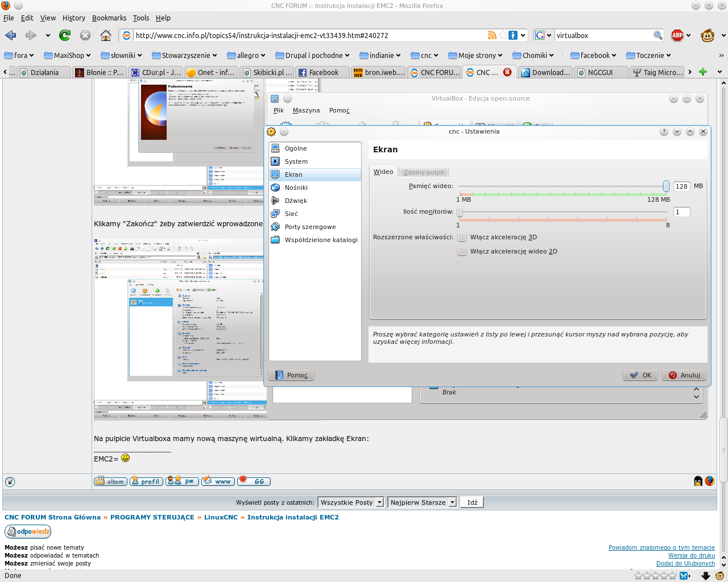
Task: Click forum GG button
Action: click(x=253, y=481)
